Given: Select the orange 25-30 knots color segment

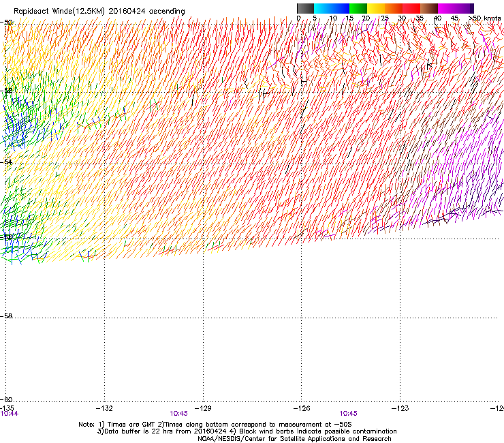Looking at the screenshot, I should (x=394, y=8).
